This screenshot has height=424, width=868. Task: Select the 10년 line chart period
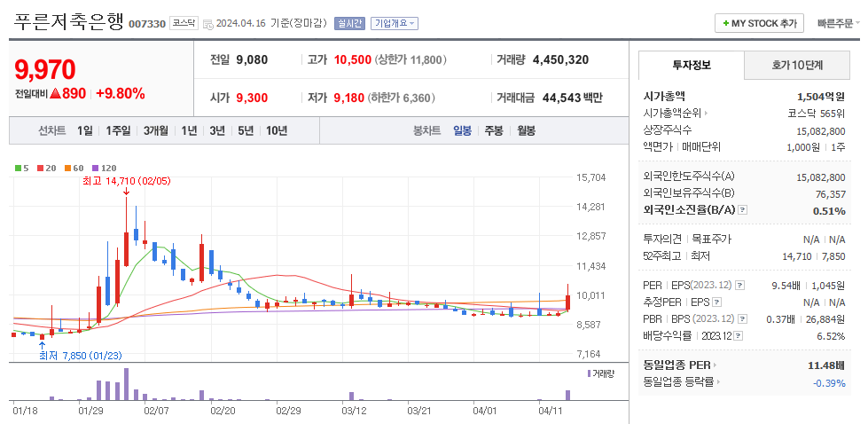[x=277, y=131]
